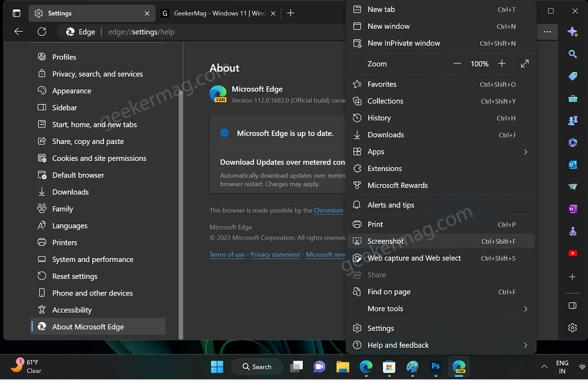Open Profiles settings section
Viewport: 588px width, 380px height.
pyautogui.click(x=98, y=57)
